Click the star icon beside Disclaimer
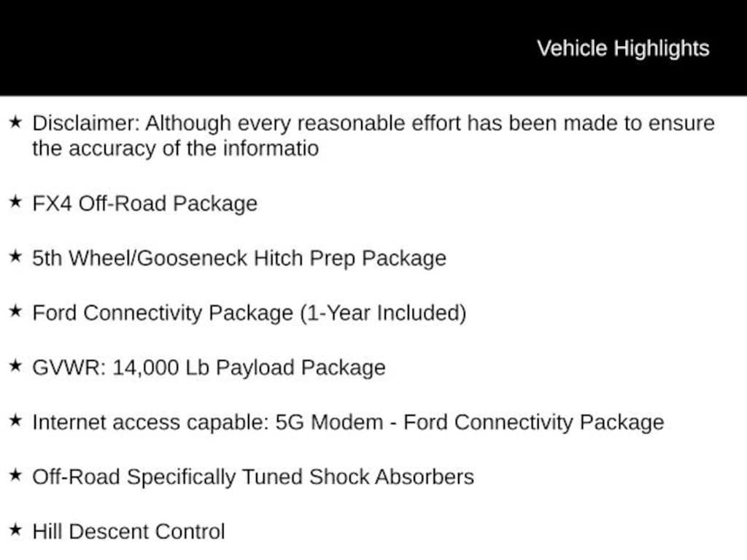 pos(15,122)
